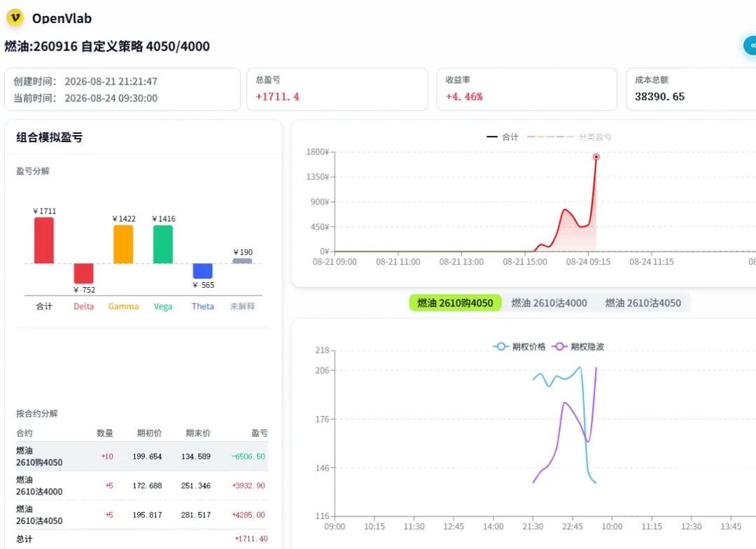Viewport: 756px width, 549px height.
Task: Click the OpenVlab brand name text
Action: (62, 18)
